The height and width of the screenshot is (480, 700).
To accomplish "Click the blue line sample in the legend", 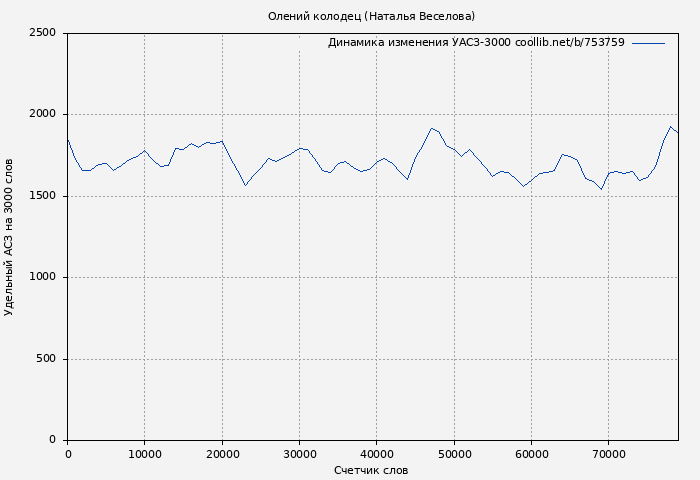I will coord(648,43).
